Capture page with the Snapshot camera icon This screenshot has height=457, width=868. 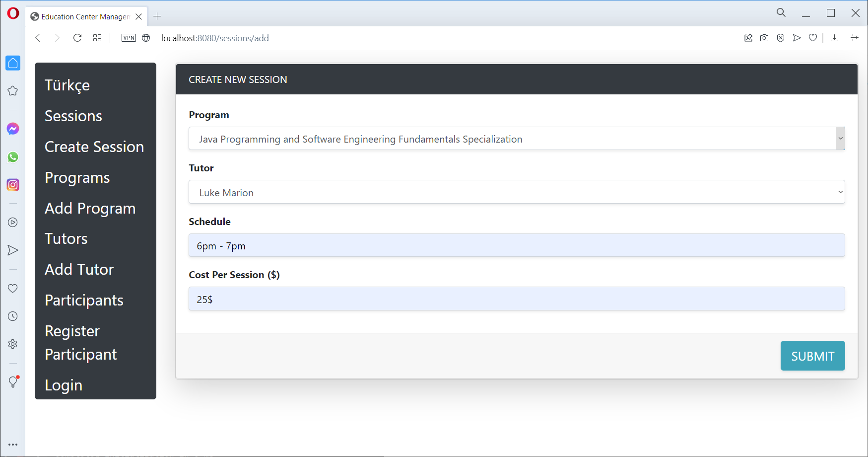(x=764, y=38)
